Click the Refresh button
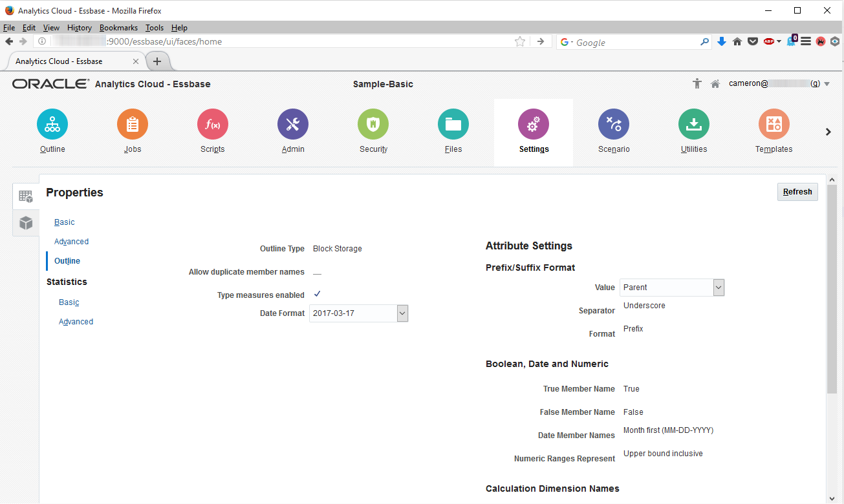844x504 pixels. [x=797, y=192]
